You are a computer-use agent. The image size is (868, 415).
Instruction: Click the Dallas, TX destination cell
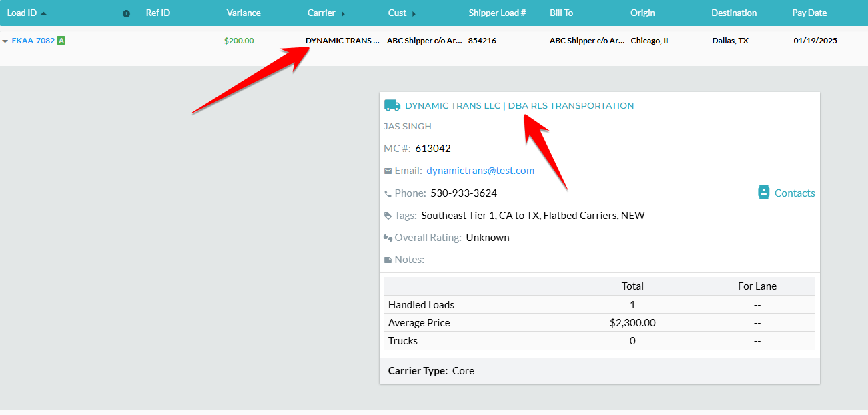tap(730, 41)
